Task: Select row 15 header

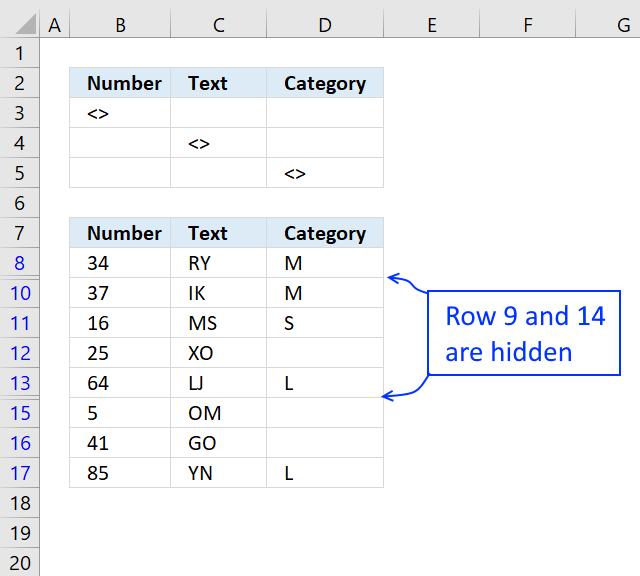Action: (x=20, y=413)
